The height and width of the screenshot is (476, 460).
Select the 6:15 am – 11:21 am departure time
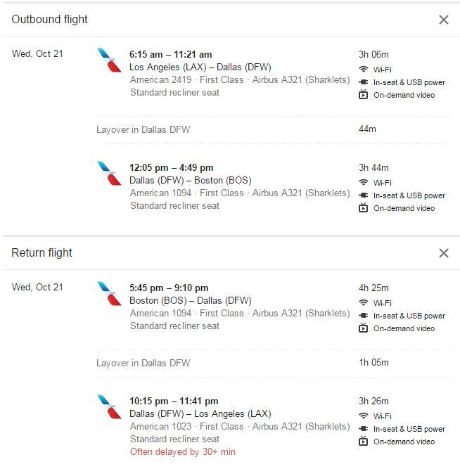pos(170,54)
